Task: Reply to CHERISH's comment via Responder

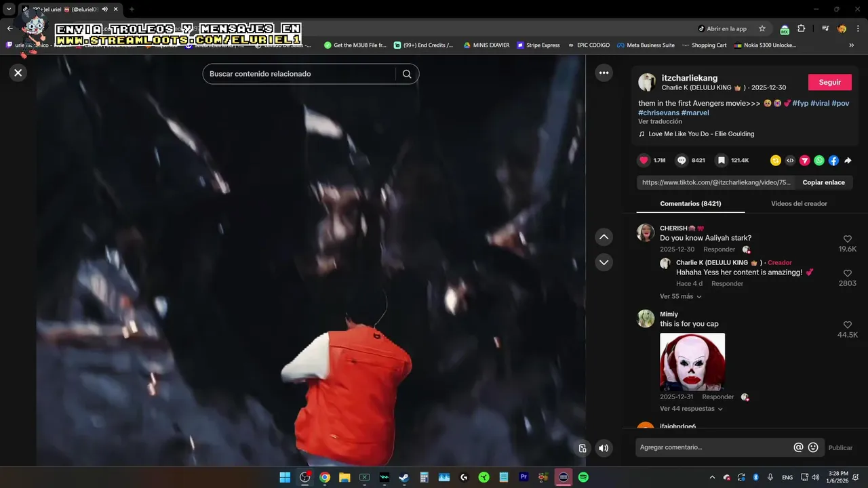Action: (719, 249)
